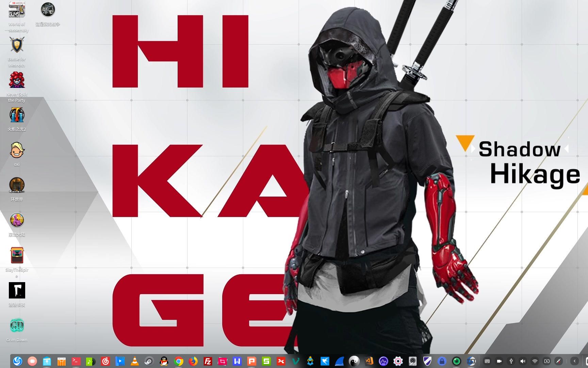The image size is (588, 368).
Task: Click the battery power tray icon
Action: pos(547,361)
